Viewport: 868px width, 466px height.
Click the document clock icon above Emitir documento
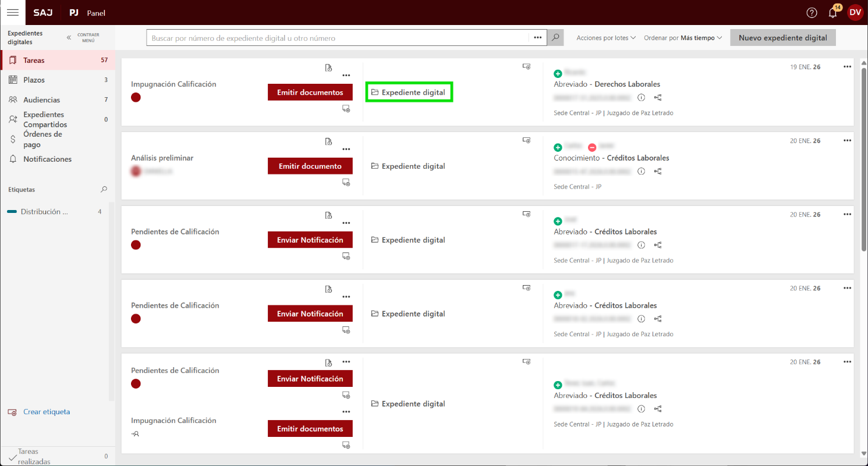pyautogui.click(x=328, y=141)
